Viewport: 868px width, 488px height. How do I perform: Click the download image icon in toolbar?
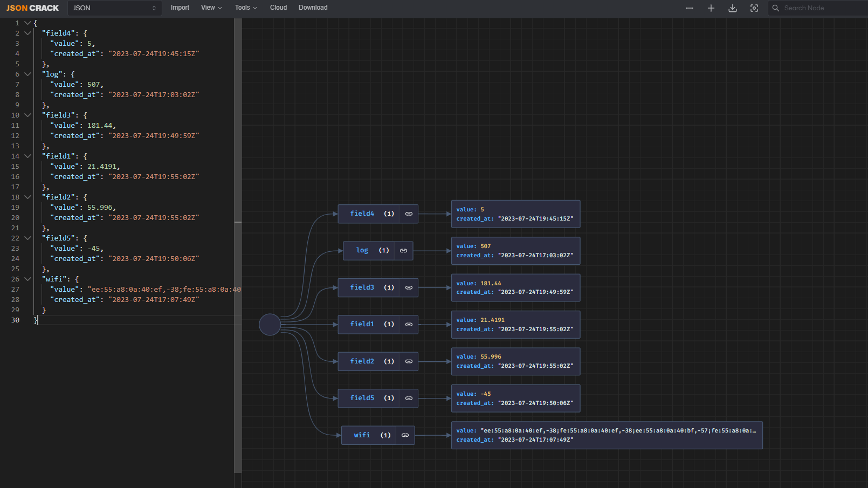(732, 8)
